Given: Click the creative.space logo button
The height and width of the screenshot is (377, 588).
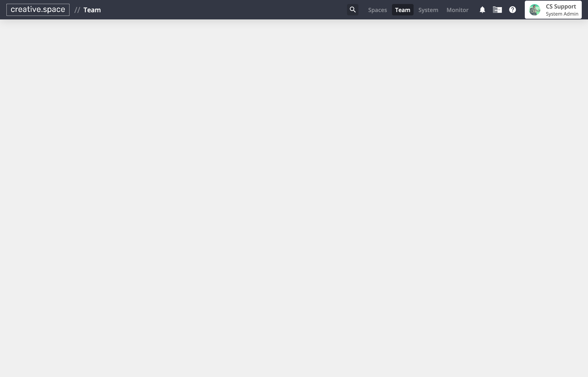Looking at the screenshot, I should click(x=38, y=9).
